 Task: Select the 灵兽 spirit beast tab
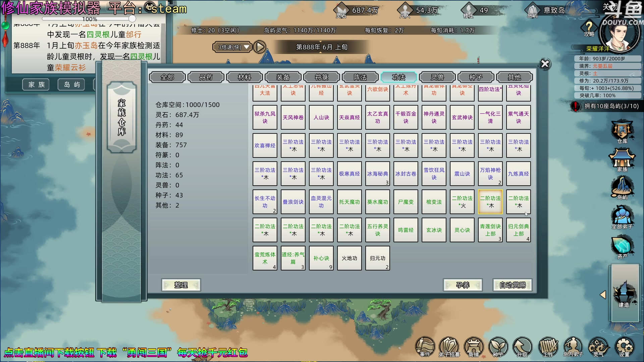pyautogui.click(x=437, y=77)
